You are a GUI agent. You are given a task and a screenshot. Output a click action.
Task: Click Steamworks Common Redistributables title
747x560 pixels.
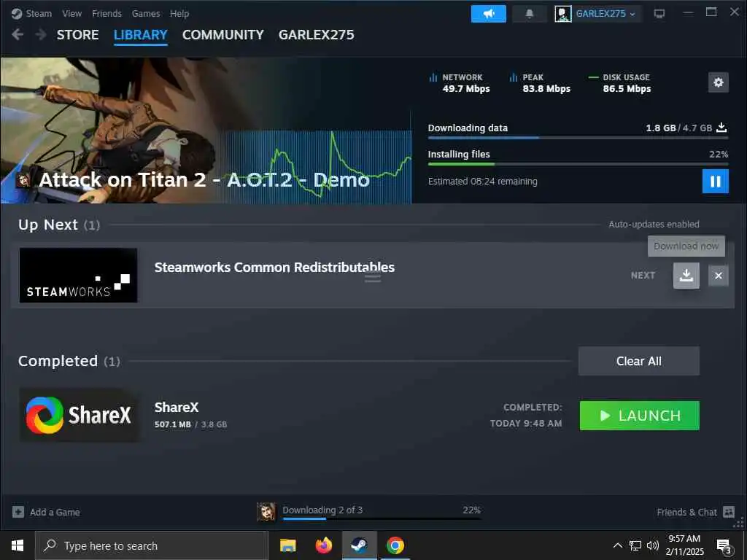[x=274, y=267]
